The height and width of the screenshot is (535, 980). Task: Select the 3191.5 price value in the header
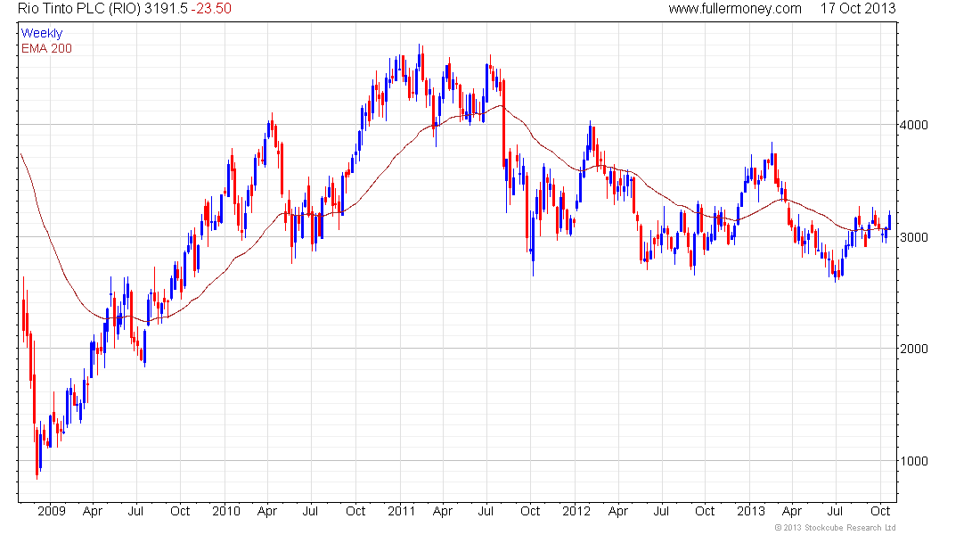[x=167, y=9]
